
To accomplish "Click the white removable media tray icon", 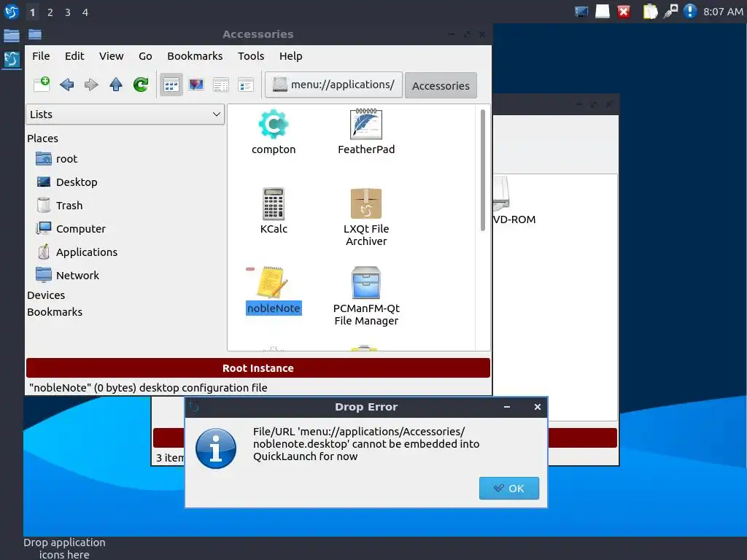I will (x=602, y=12).
